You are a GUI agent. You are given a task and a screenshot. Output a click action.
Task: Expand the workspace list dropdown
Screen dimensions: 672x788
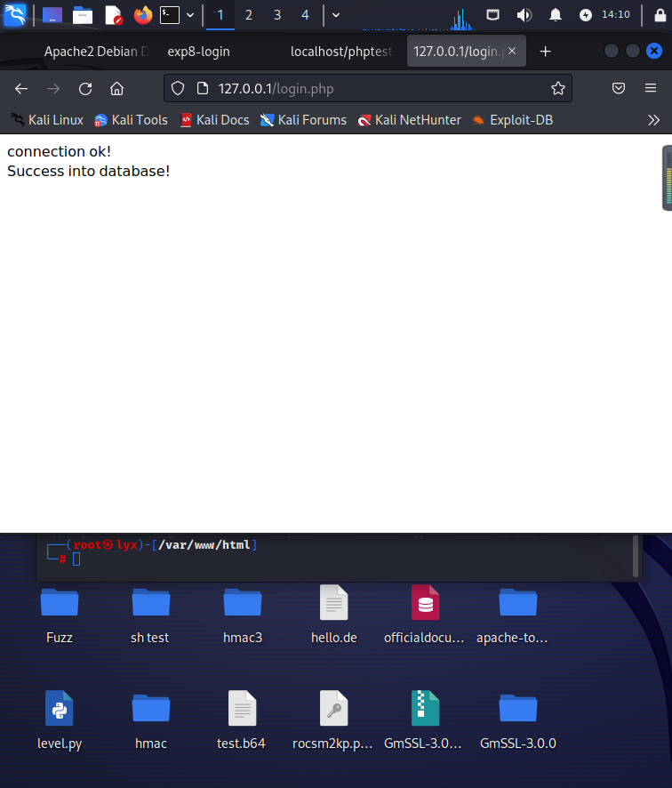point(336,15)
